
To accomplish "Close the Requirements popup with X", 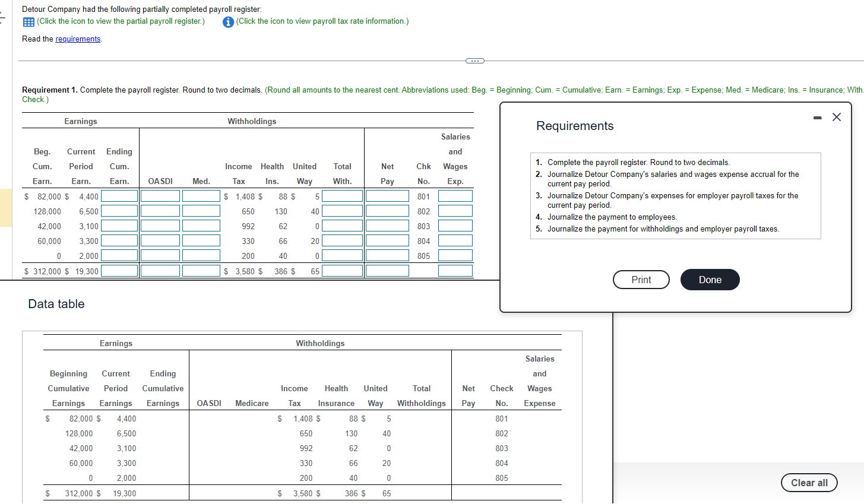I will pyautogui.click(x=837, y=117).
